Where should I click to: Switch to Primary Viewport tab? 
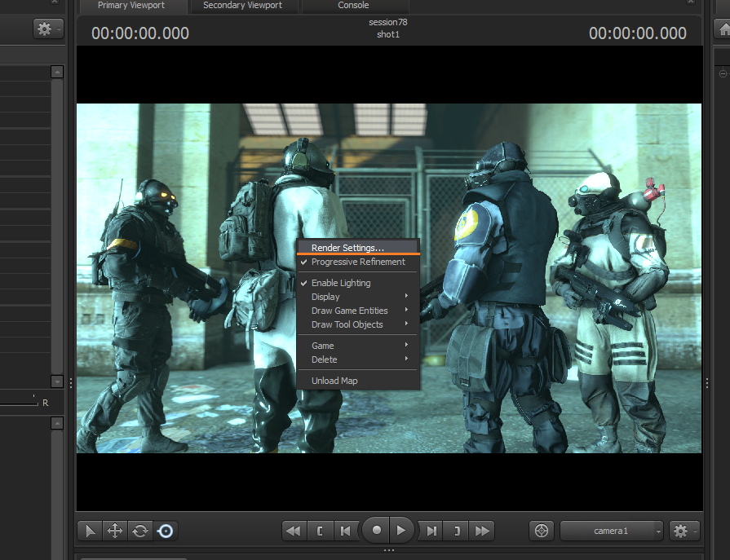pyautogui.click(x=131, y=6)
